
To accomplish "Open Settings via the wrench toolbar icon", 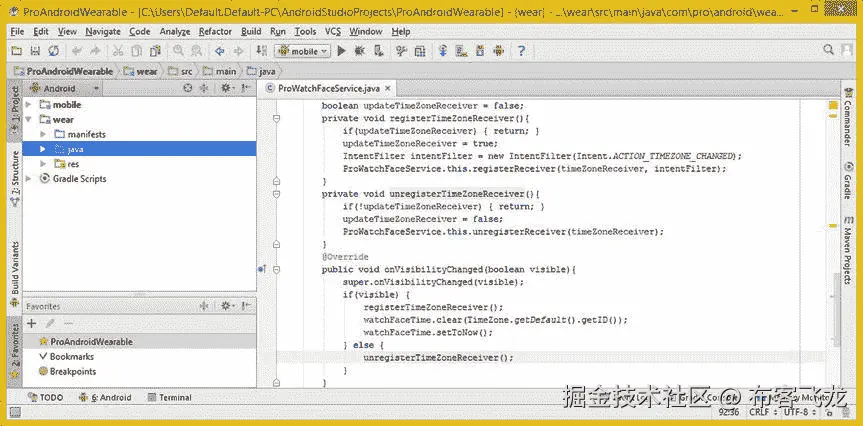I will [401, 51].
